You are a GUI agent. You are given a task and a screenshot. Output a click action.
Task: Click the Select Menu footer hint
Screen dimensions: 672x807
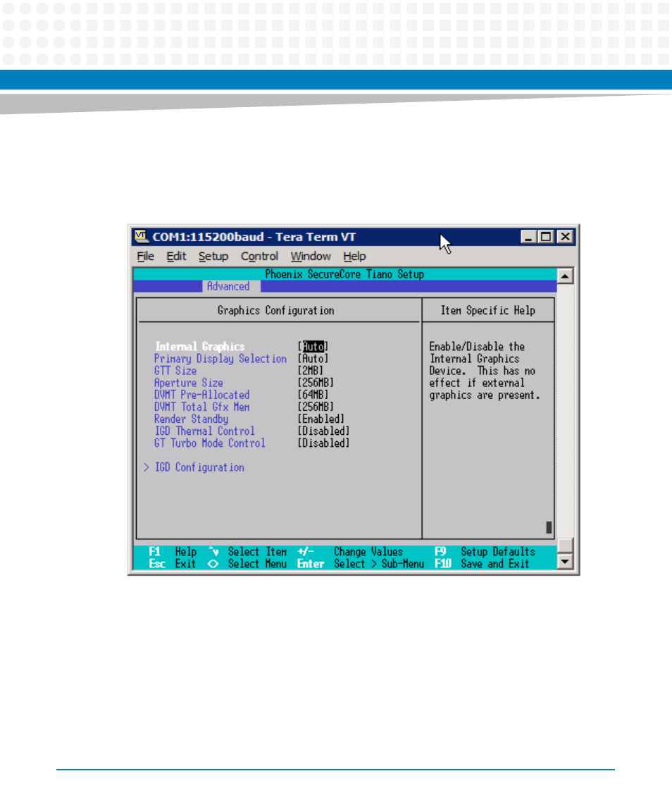click(x=248, y=564)
